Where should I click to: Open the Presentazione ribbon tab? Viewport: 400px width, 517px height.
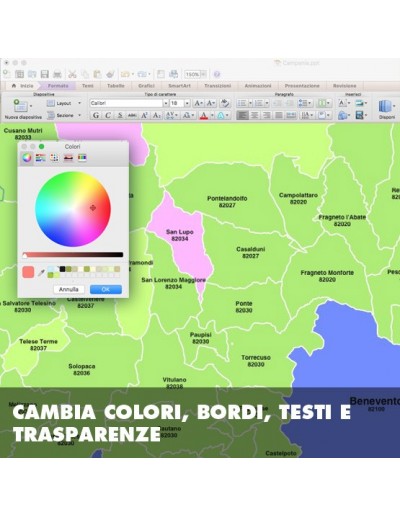point(302,86)
